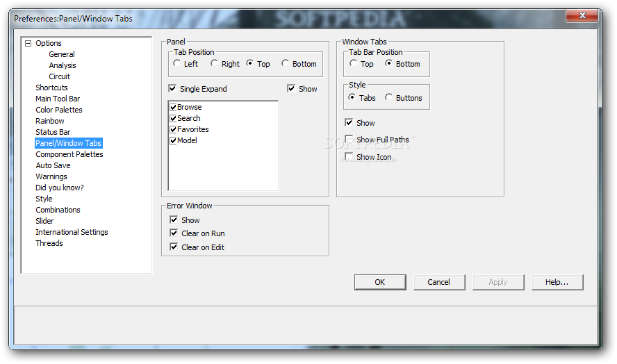617x364 pixels.
Task: Select General in the options tree
Action: click(x=62, y=54)
